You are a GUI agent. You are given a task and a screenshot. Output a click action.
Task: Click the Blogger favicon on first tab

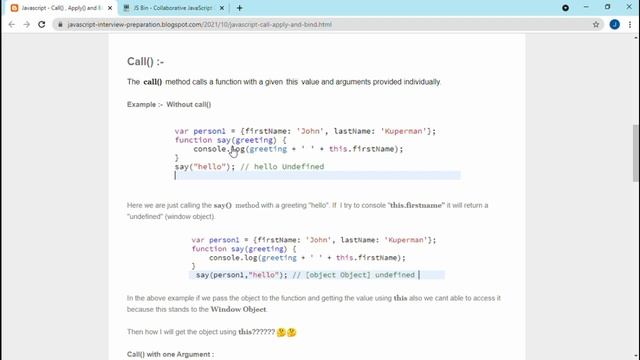click(x=14, y=8)
